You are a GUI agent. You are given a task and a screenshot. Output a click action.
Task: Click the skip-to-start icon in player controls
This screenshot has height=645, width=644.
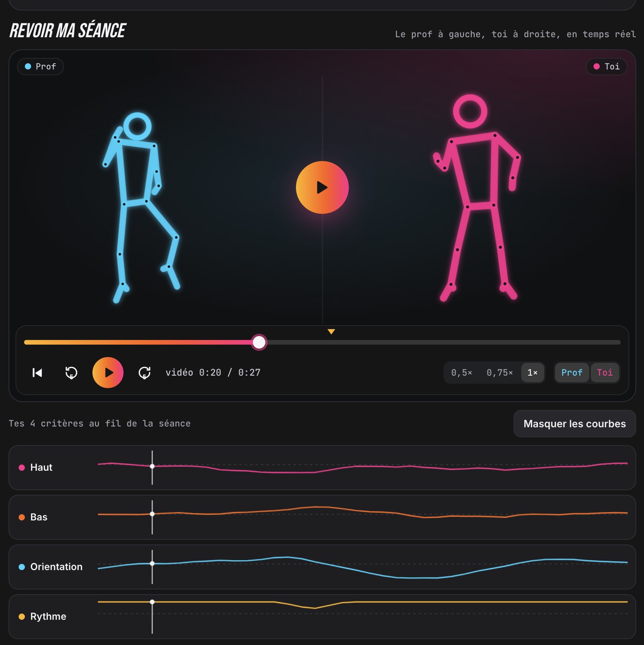[x=37, y=372]
